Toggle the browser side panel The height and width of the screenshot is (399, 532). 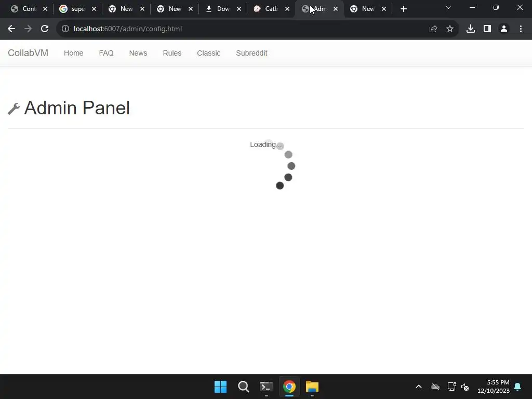(487, 29)
